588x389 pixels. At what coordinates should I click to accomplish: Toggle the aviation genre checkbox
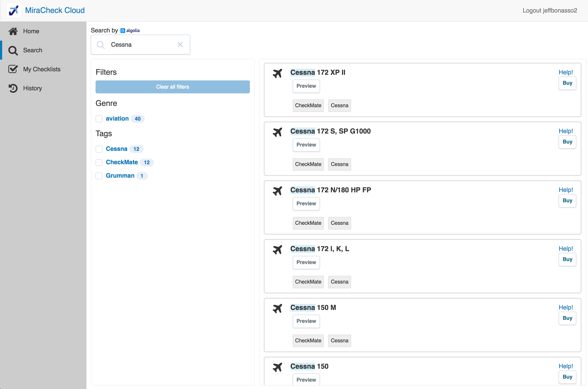click(x=99, y=119)
